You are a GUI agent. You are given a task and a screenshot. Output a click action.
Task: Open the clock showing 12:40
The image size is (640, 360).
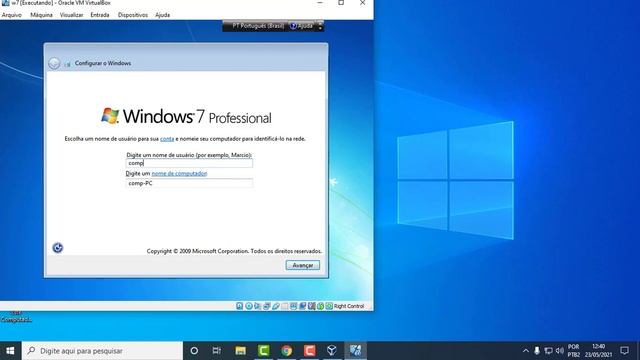(599, 351)
